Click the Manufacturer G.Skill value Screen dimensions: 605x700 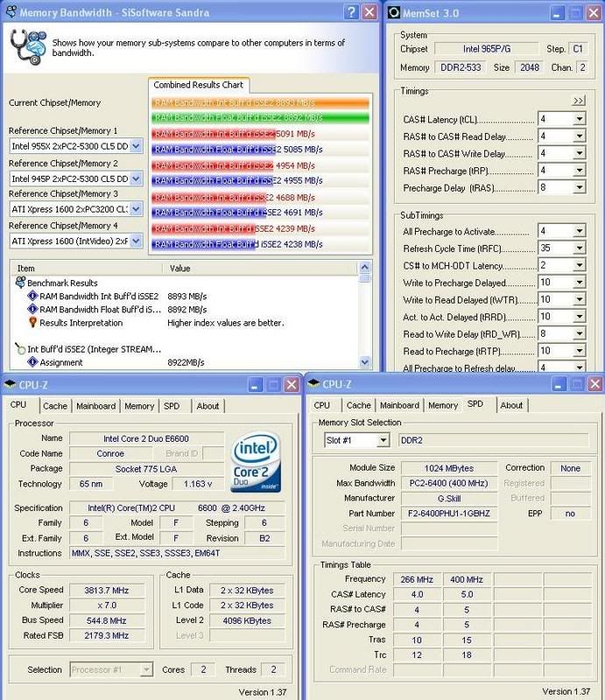pos(449,498)
